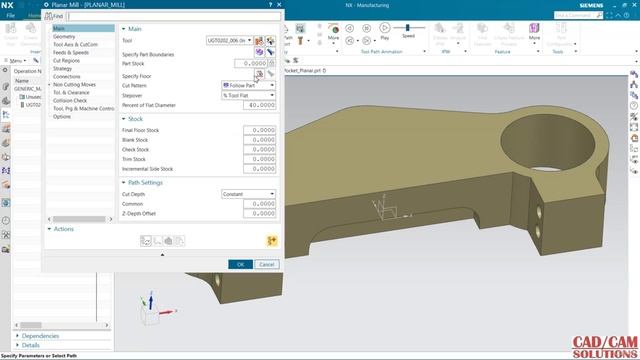This screenshot has height=360, width=640.
Task: Click the OK button
Action: point(240,264)
